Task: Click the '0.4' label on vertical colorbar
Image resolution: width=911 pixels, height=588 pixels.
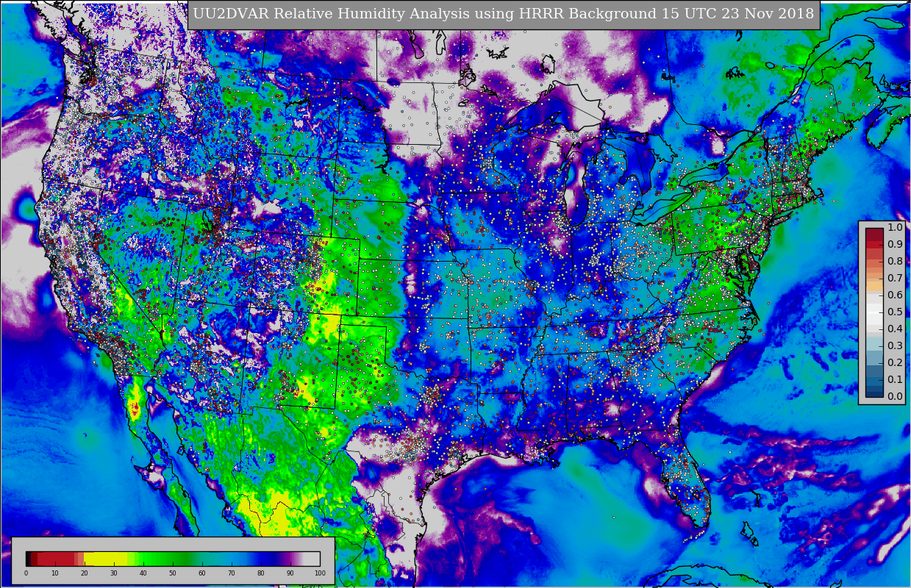Action: point(895,329)
